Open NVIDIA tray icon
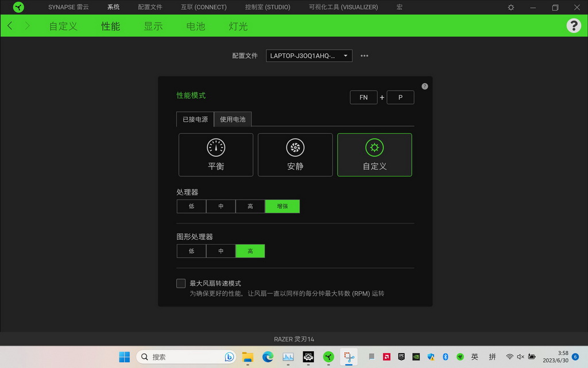588x368 pixels. pyautogui.click(x=416, y=356)
